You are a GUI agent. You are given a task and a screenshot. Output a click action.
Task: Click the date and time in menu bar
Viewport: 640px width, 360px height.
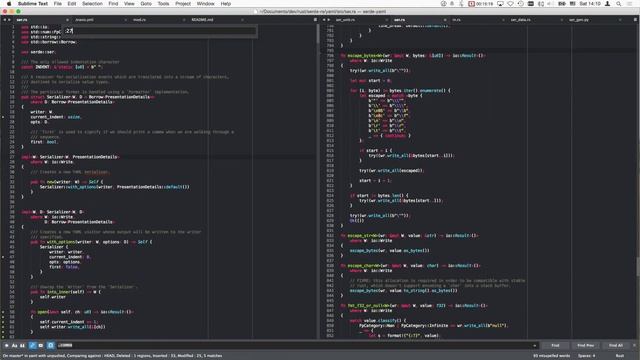coord(590,4)
